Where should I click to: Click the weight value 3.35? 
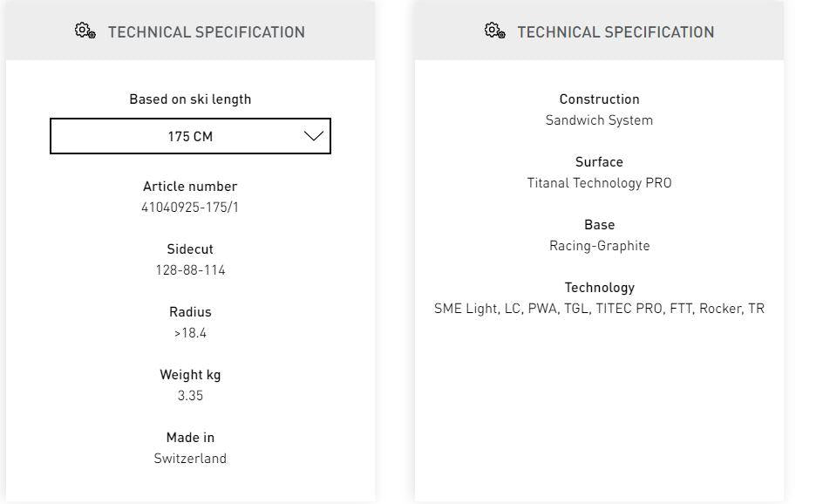tap(190, 396)
